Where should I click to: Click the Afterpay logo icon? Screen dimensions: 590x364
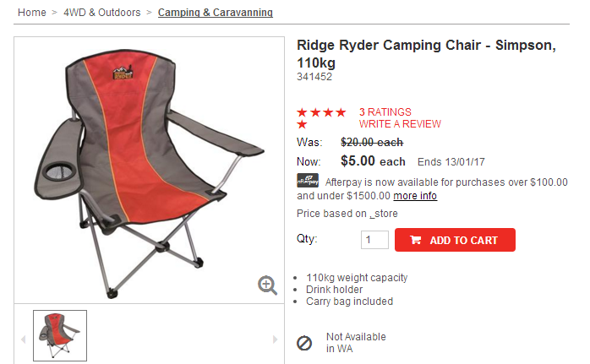point(308,181)
